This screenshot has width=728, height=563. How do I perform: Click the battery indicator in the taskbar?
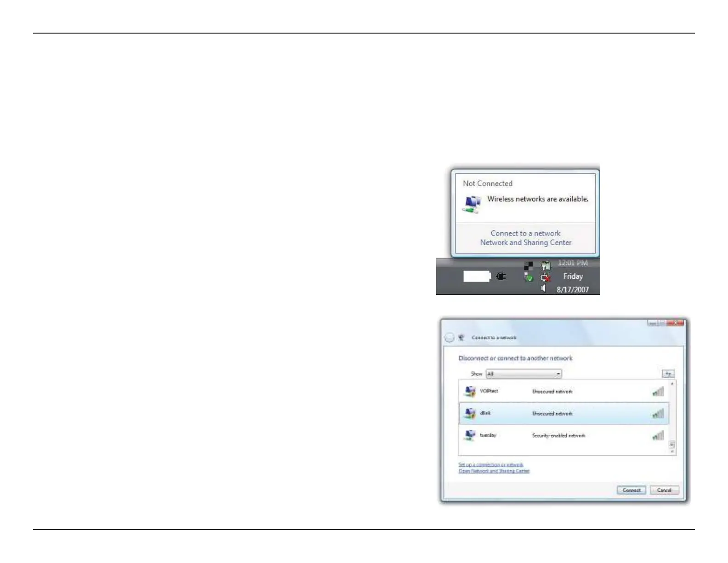477,276
